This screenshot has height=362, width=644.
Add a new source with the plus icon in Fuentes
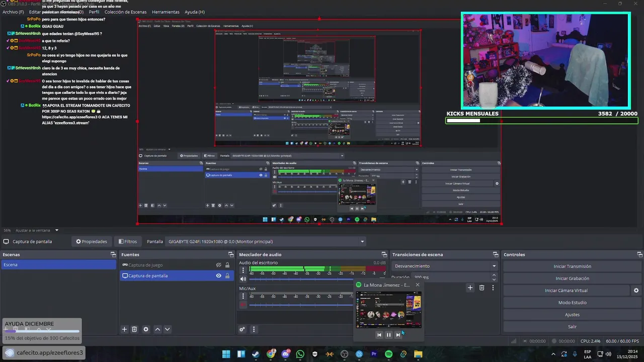(x=124, y=329)
